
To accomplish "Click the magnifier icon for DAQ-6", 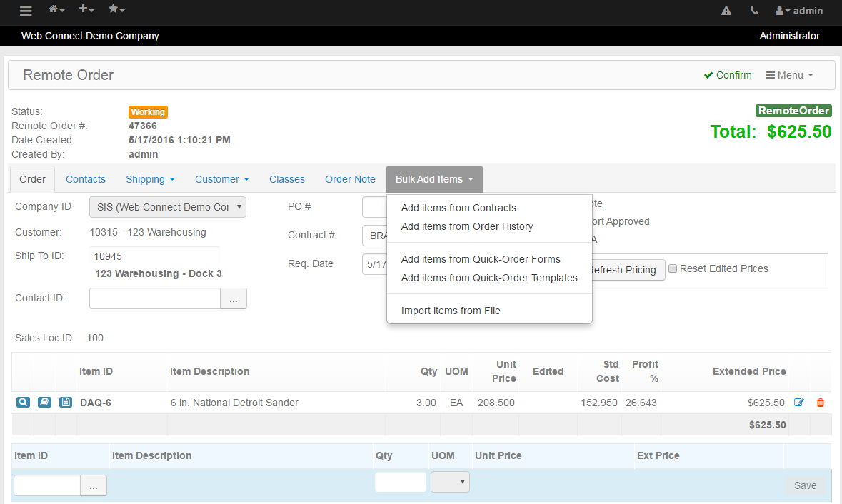I will pos(23,403).
